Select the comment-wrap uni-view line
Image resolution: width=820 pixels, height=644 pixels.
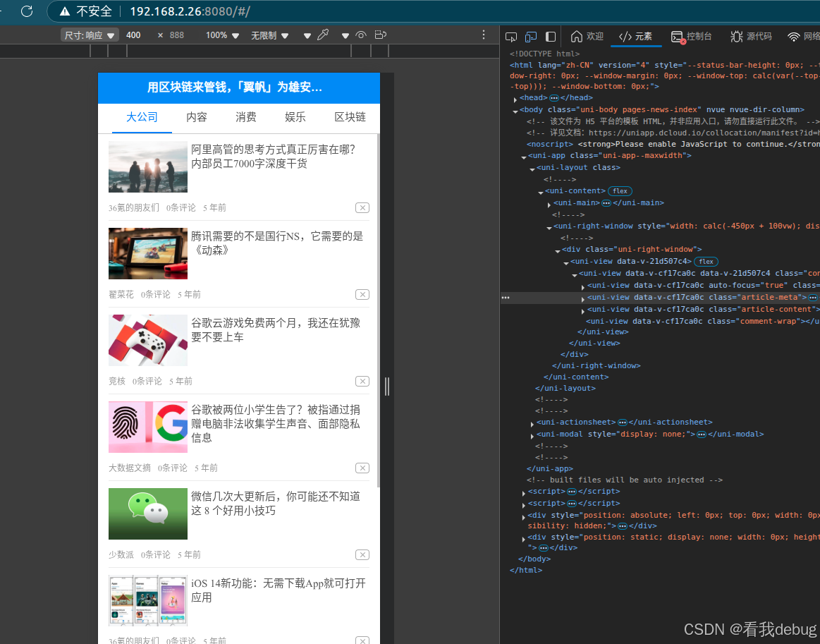[x=703, y=321]
